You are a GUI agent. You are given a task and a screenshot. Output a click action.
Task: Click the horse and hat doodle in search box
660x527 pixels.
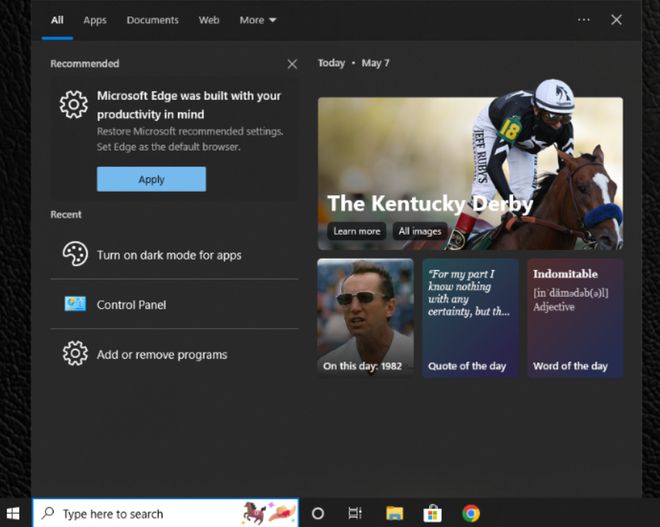point(269,513)
